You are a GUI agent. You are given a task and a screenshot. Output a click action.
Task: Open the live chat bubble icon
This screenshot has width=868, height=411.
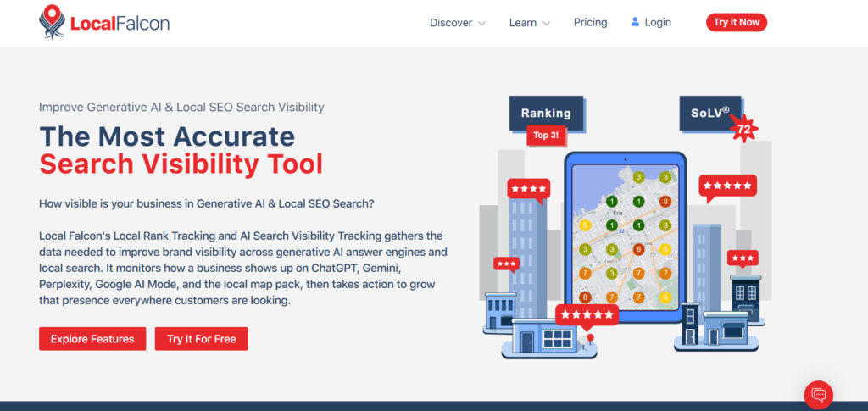818,395
